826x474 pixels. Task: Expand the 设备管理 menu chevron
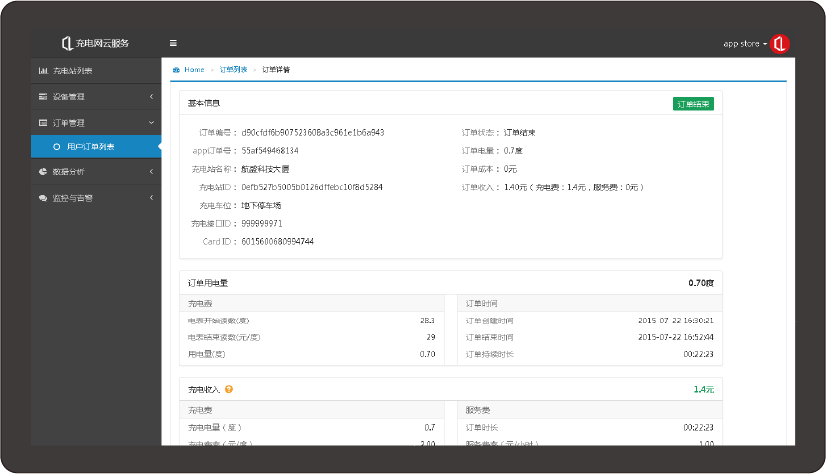[x=151, y=97]
